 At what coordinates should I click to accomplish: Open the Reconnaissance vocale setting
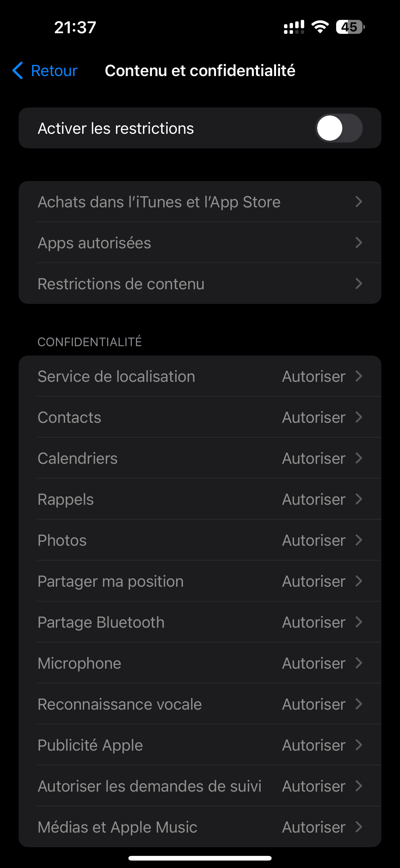click(200, 704)
